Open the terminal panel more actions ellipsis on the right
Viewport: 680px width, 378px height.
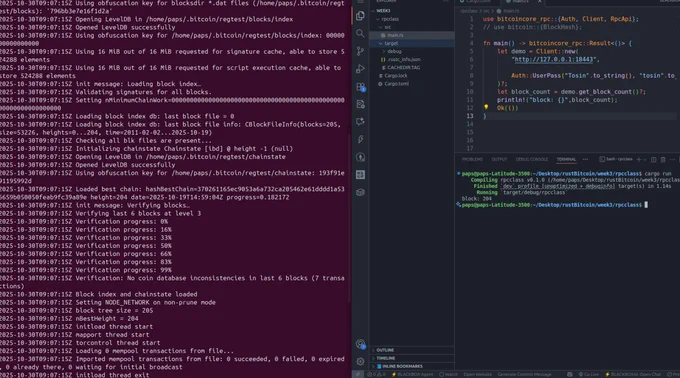pos(672,160)
